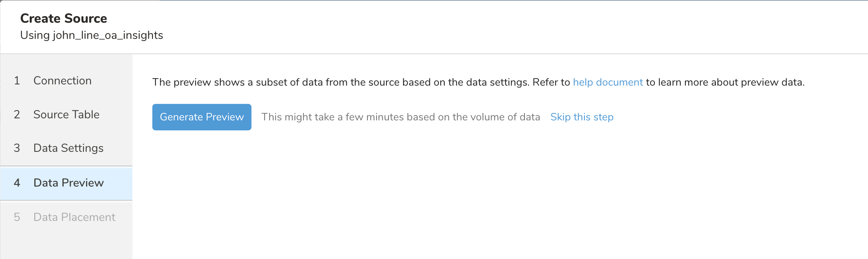Open the help document link
The image size is (868, 259).
click(x=608, y=82)
